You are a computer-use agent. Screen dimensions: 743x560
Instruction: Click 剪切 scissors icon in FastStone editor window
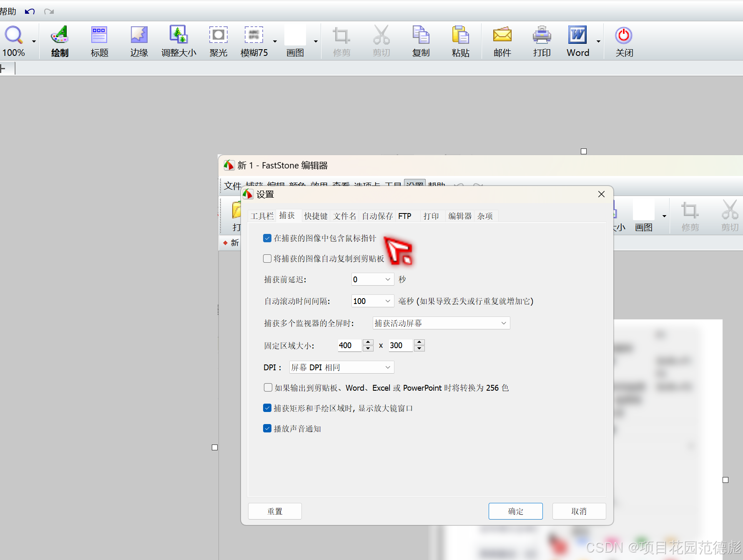pos(730,210)
